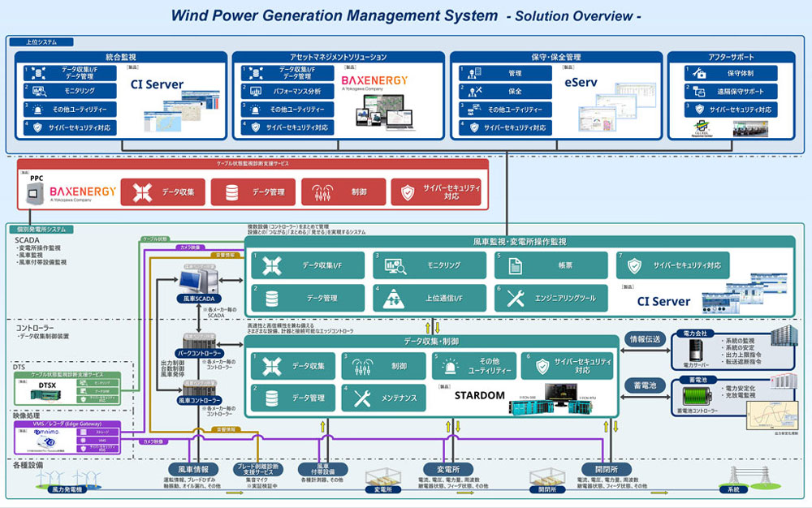Viewport: 812px width, 508px height.
Task: Select the 帳票 document icon
Action: (515, 266)
